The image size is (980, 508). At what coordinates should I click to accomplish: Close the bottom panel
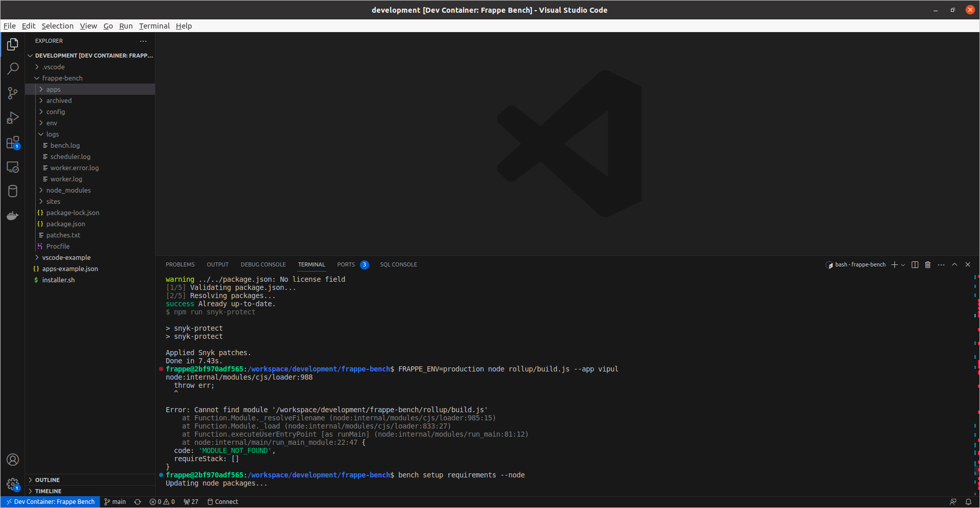(968, 264)
